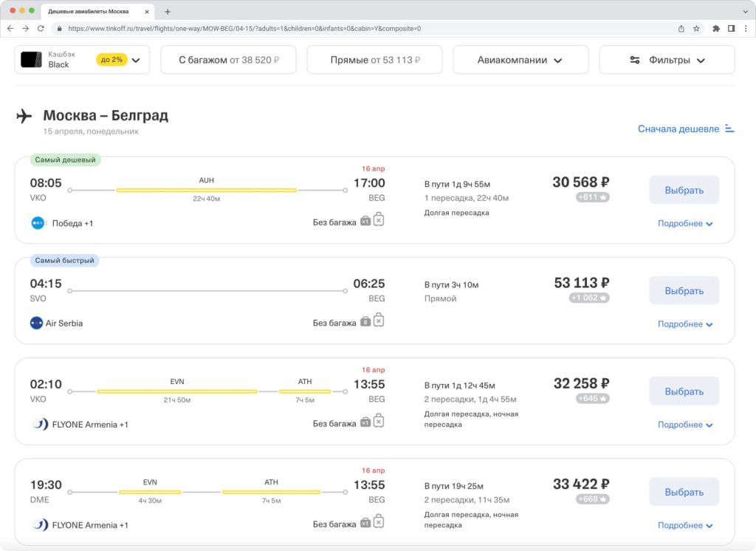Click the Победа airline logo

click(38, 223)
